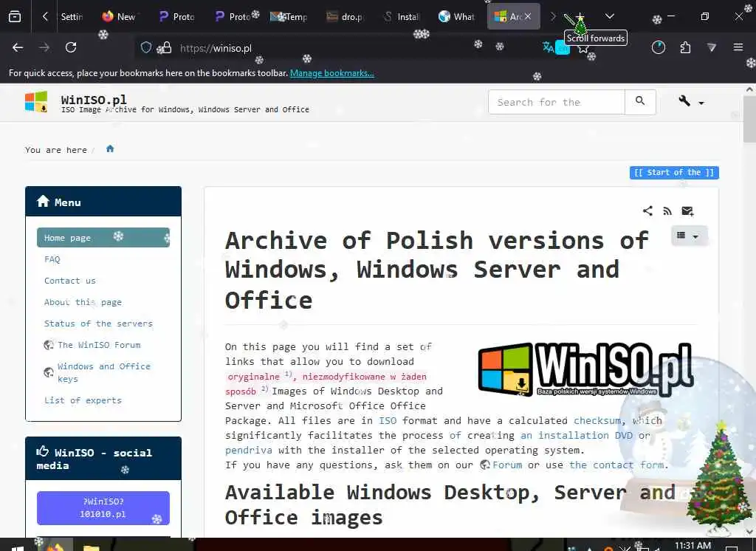Screen dimensions: 756x551
Task: Open Firefox View tab overview icon
Action: pyautogui.click(x=15, y=16)
